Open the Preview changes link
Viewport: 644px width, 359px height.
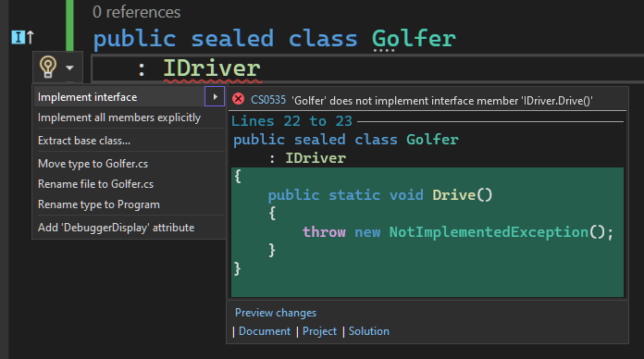click(276, 313)
